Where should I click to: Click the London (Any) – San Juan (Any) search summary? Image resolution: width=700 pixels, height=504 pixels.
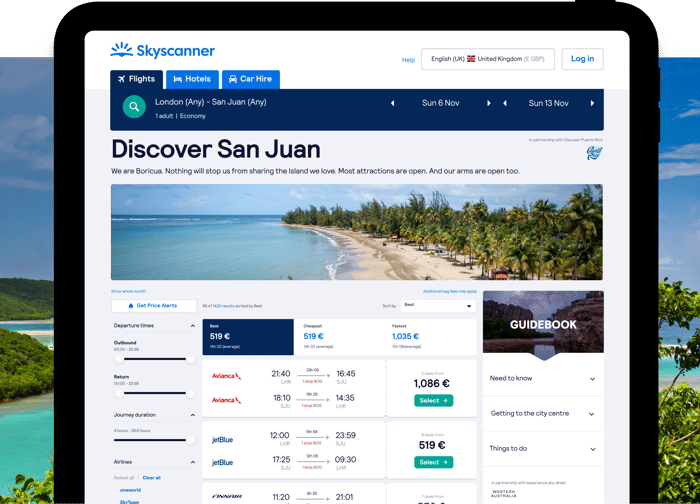211,102
